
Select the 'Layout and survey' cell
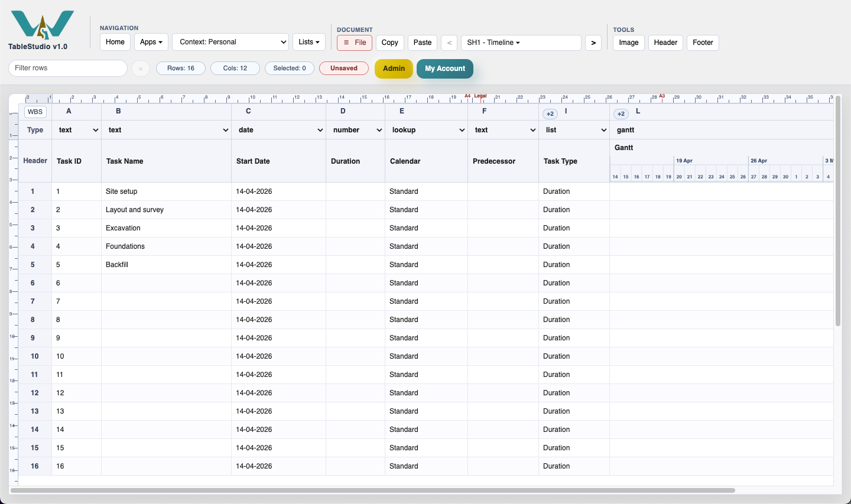coord(167,210)
